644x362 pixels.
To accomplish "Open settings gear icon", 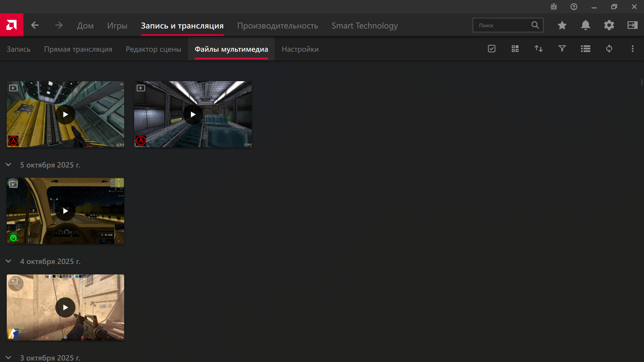I will (x=609, y=25).
